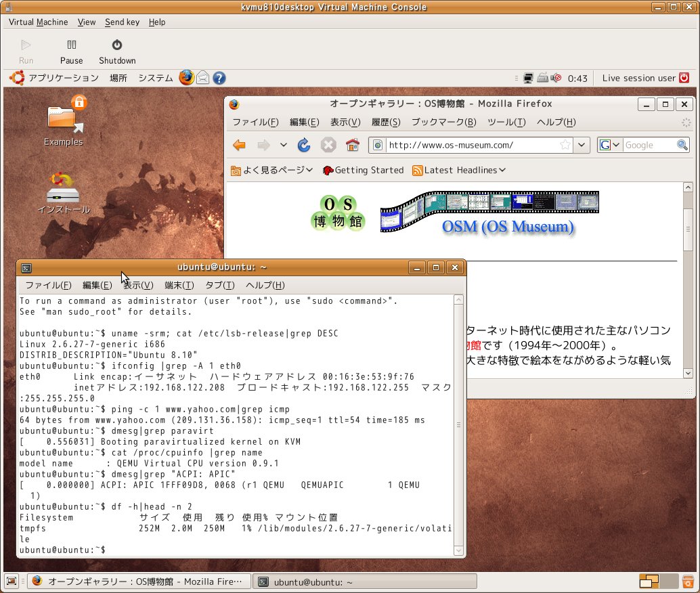This screenshot has height=593, width=700.
Task: Open the search engine selector dropdown
Action: point(610,145)
